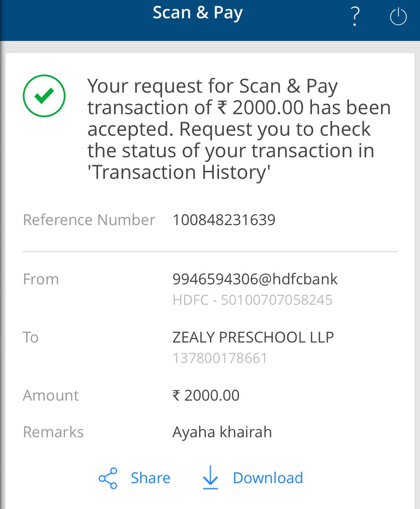Tap HDFC account number 50100707058245
Viewport: 420px width, 509px height.
pyautogui.click(x=253, y=300)
